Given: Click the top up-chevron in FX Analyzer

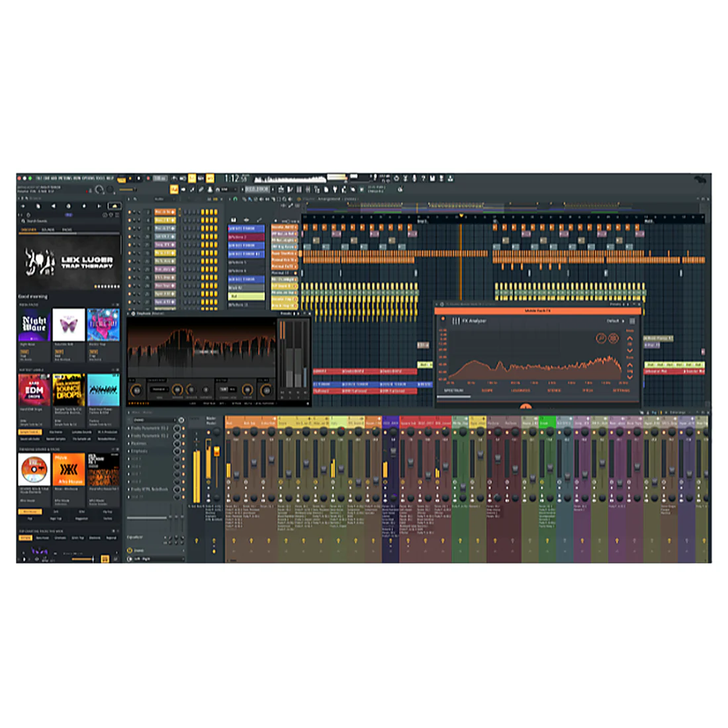Looking at the screenshot, I should pos(629,338).
